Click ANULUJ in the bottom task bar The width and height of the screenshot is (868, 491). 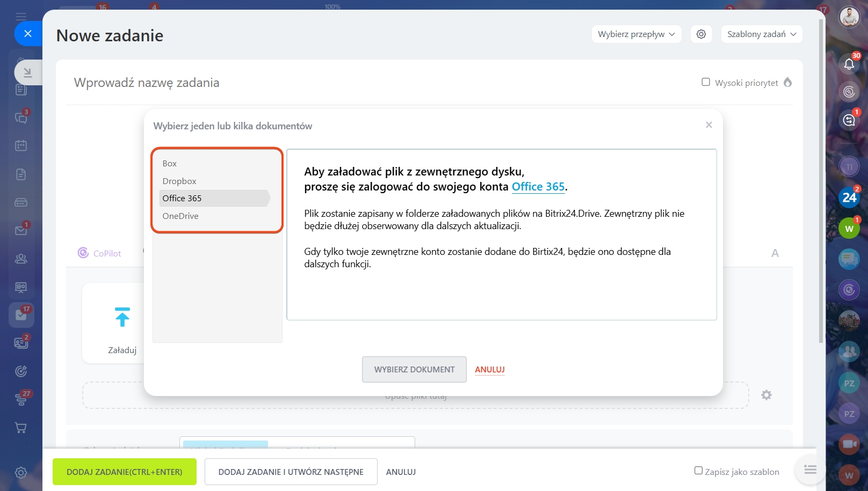pos(401,472)
